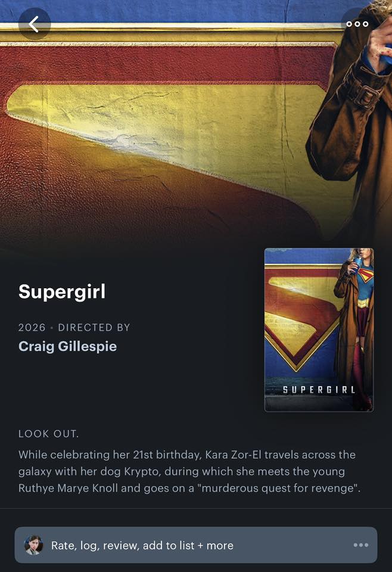Tap Rate, log, review, add to list
Viewport: 392px width, 572px height.
(x=123, y=545)
